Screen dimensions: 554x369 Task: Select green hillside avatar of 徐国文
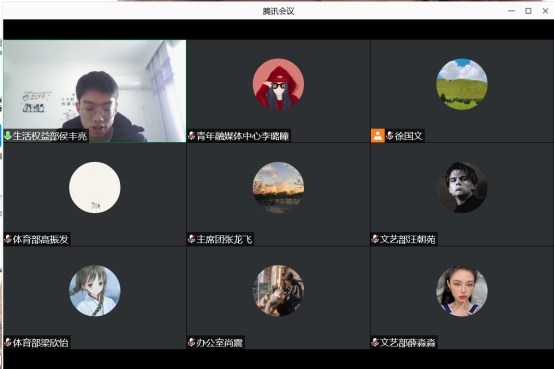pyautogui.click(x=462, y=84)
